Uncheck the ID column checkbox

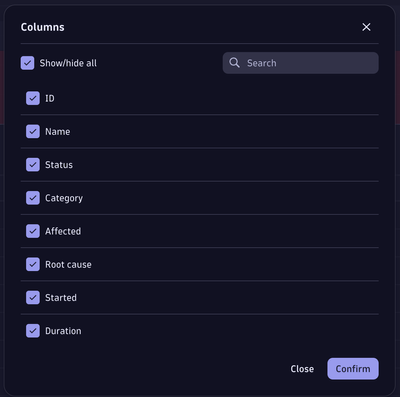tap(33, 98)
